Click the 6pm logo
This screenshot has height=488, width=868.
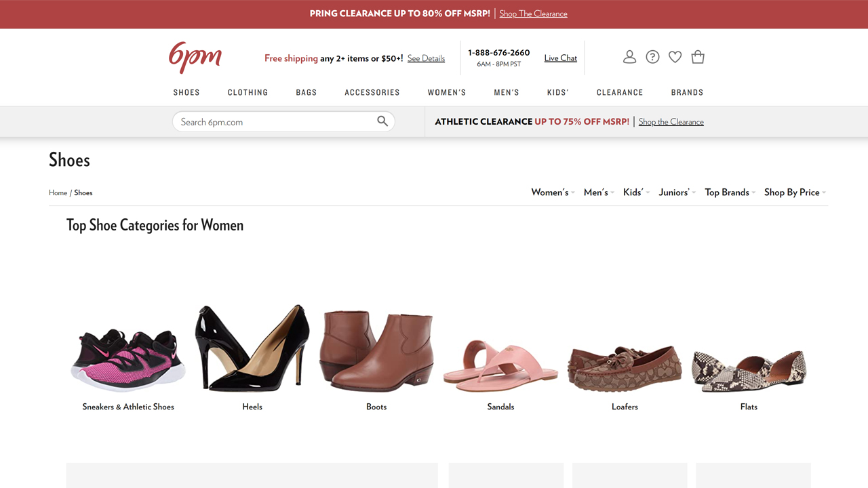click(x=195, y=58)
